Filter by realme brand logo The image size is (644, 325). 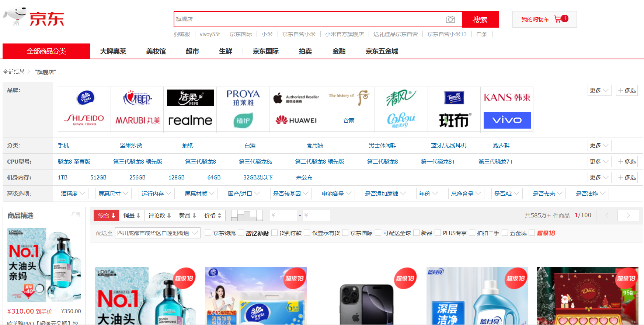(190, 120)
